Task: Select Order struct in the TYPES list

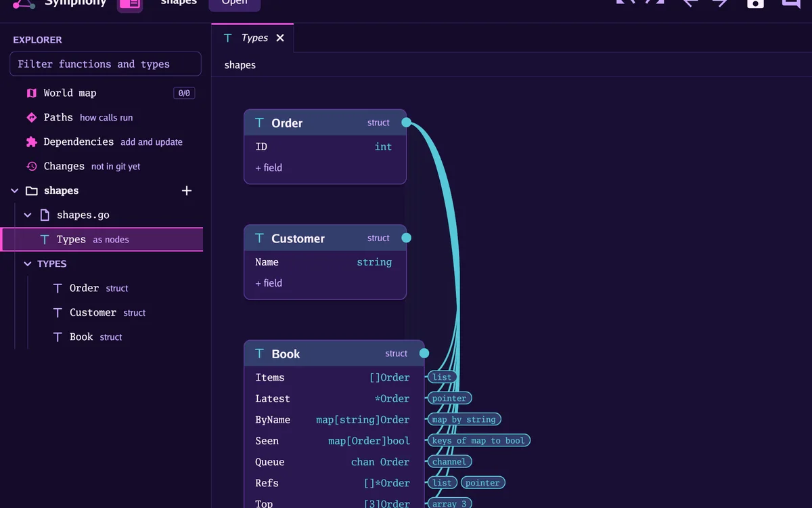Action: pyautogui.click(x=101, y=288)
